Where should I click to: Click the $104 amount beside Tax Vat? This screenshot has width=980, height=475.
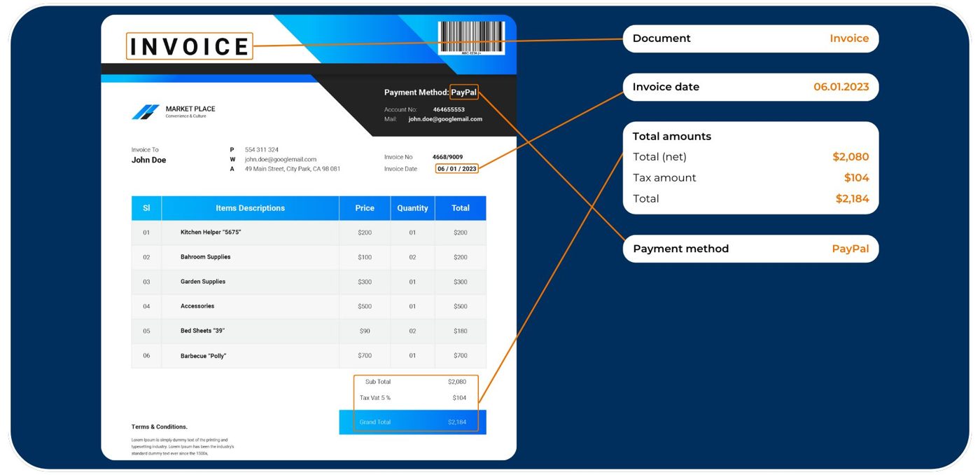[459, 398]
